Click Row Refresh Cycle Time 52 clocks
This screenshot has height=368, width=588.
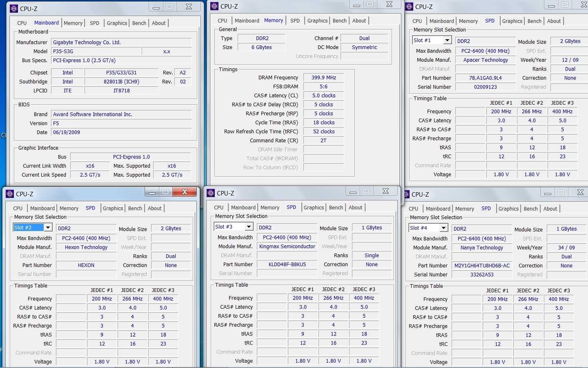[x=323, y=131]
